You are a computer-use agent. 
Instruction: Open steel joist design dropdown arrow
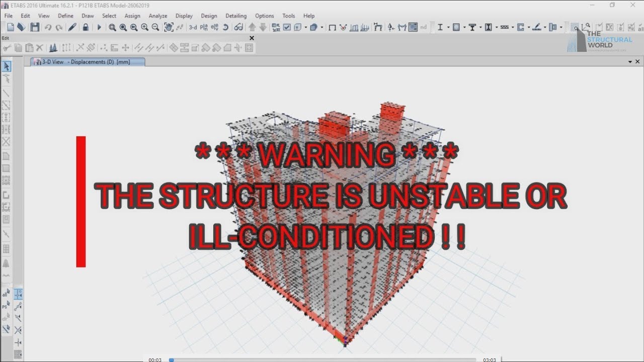click(x=513, y=27)
